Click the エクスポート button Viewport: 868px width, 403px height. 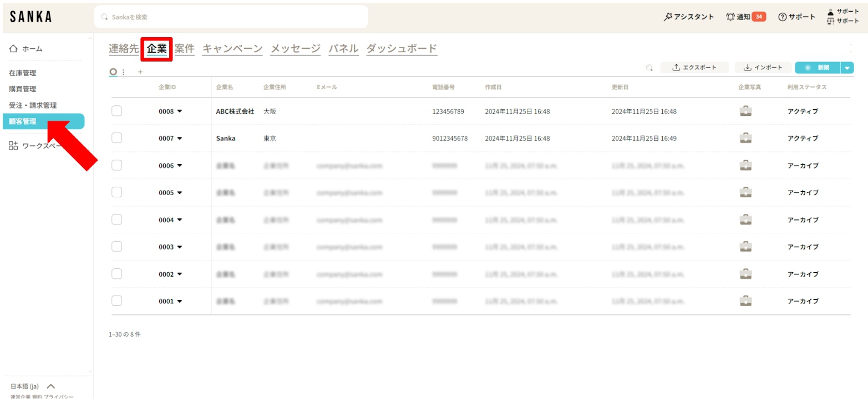(x=693, y=68)
